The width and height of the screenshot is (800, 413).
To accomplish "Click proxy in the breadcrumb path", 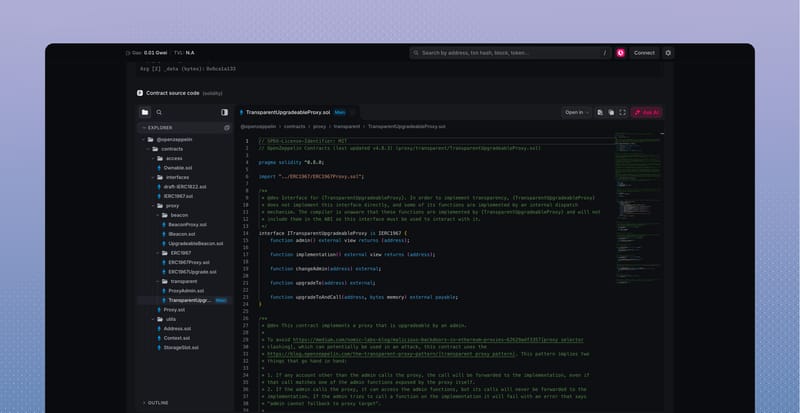I will [x=319, y=126].
